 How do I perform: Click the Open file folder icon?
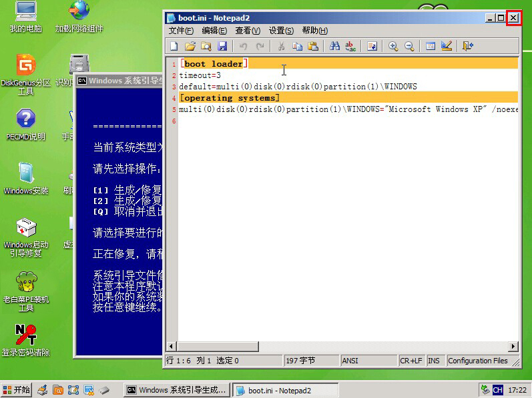click(x=190, y=46)
